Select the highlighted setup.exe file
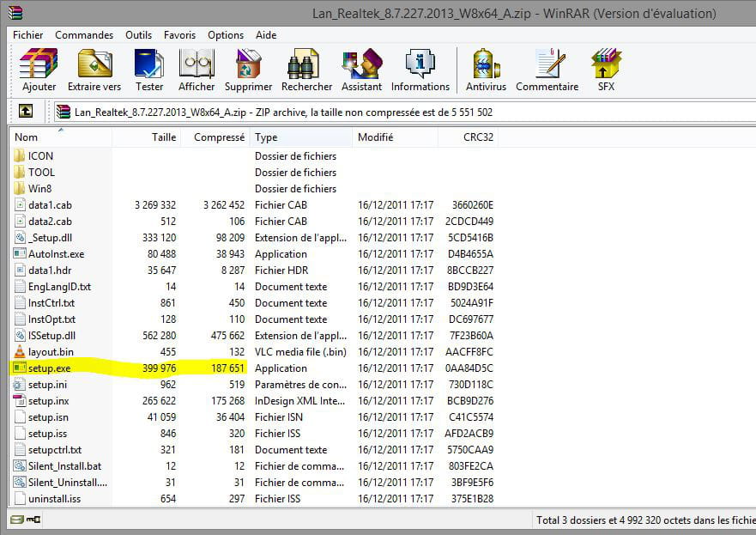The width and height of the screenshot is (756, 535). pyautogui.click(x=49, y=368)
